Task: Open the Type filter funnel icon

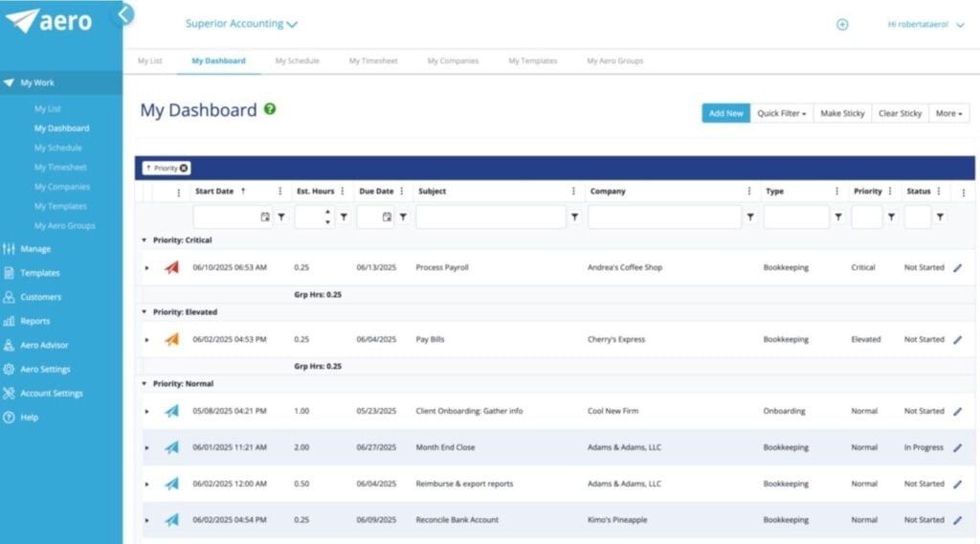Action: [838, 217]
